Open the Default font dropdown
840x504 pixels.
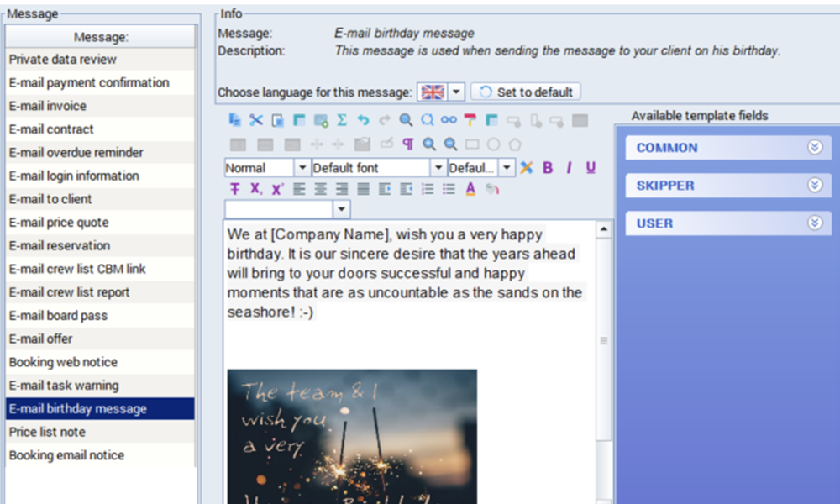[438, 167]
